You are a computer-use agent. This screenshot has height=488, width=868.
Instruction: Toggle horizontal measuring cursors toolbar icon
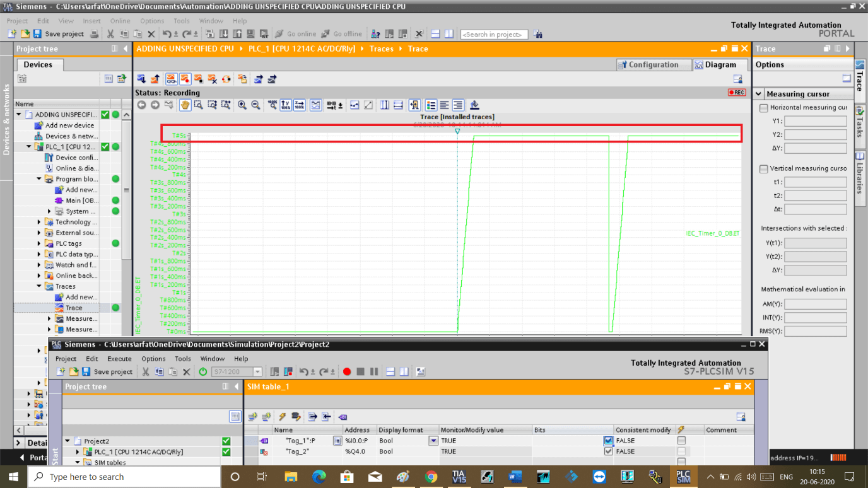398,105
